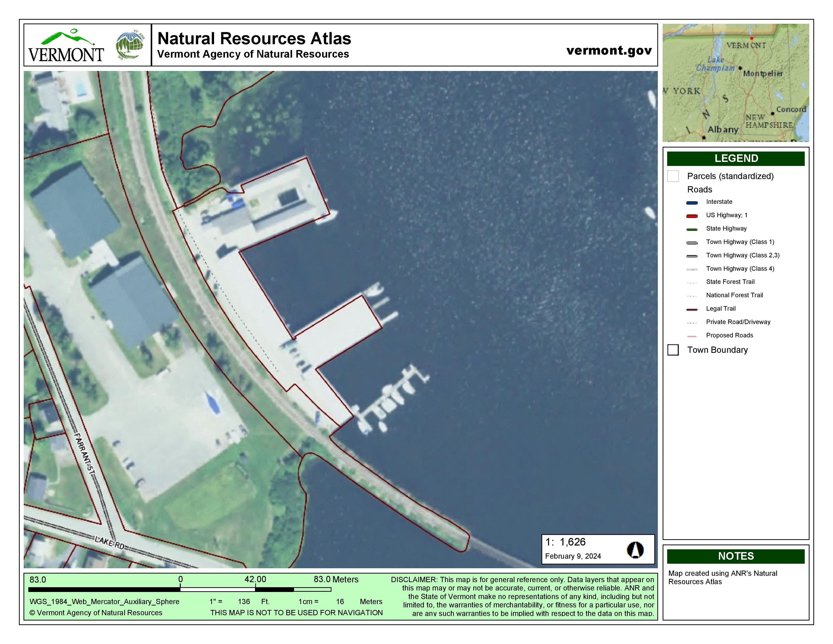
Task: Click the Town Highway (Class 4) symbol
Action: pyautogui.click(x=692, y=269)
